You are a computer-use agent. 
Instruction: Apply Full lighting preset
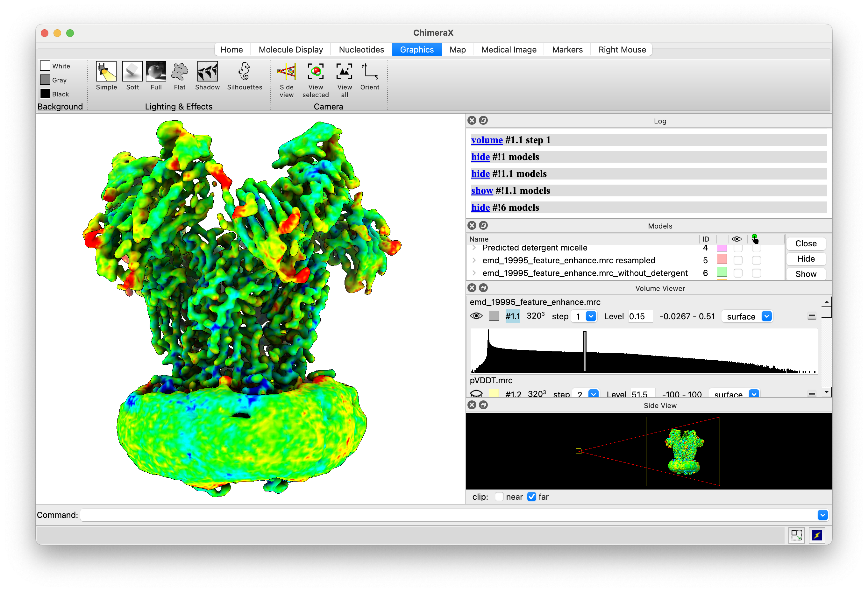[156, 76]
